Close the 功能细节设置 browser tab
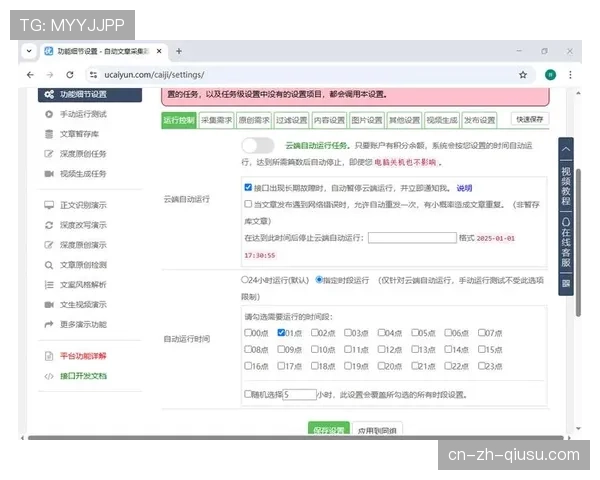This screenshot has height=480, width=600. pyautogui.click(x=159, y=51)
